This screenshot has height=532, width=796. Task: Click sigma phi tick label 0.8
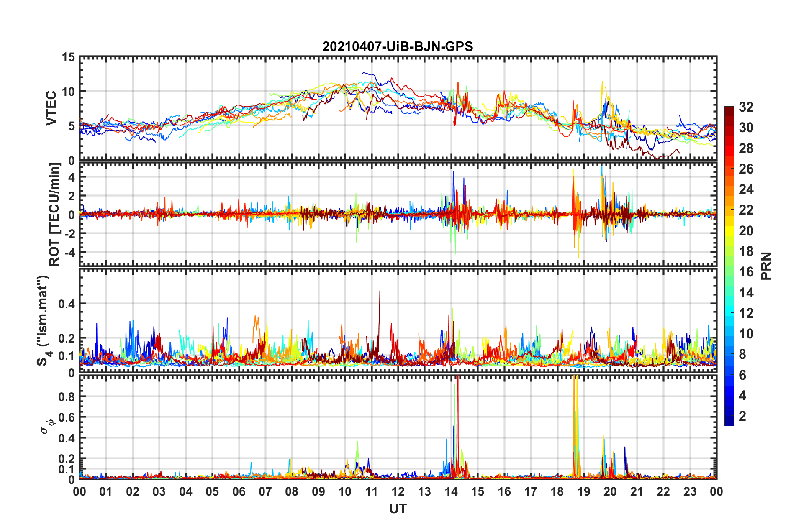point(67,396)
